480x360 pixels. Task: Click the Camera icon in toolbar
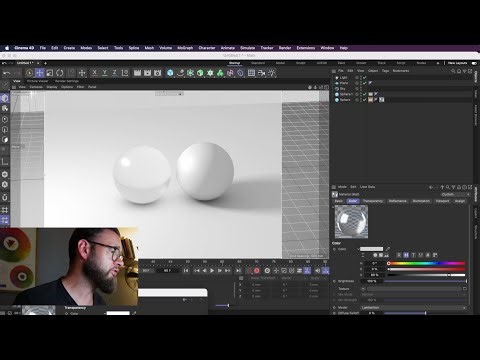click(262, 73)
